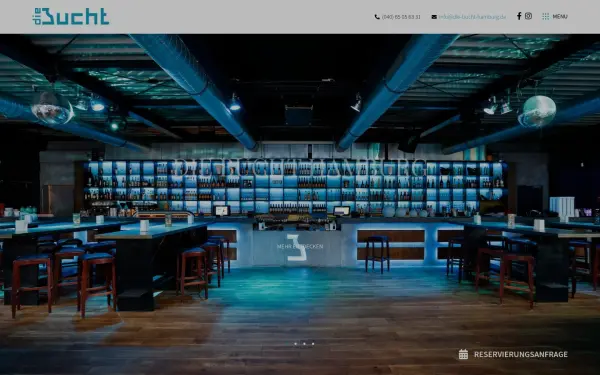Click the die Bucht logo
The image size is (600, 375).
coord(71,16)
